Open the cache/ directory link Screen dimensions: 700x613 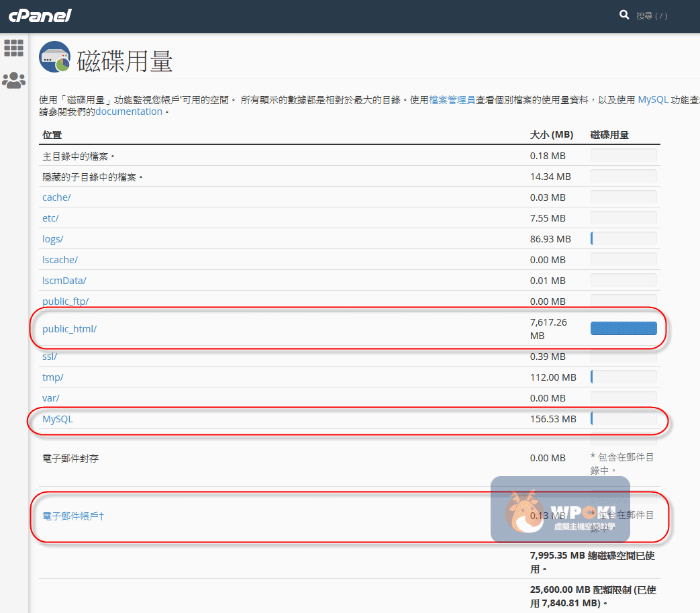click(56, 197)
